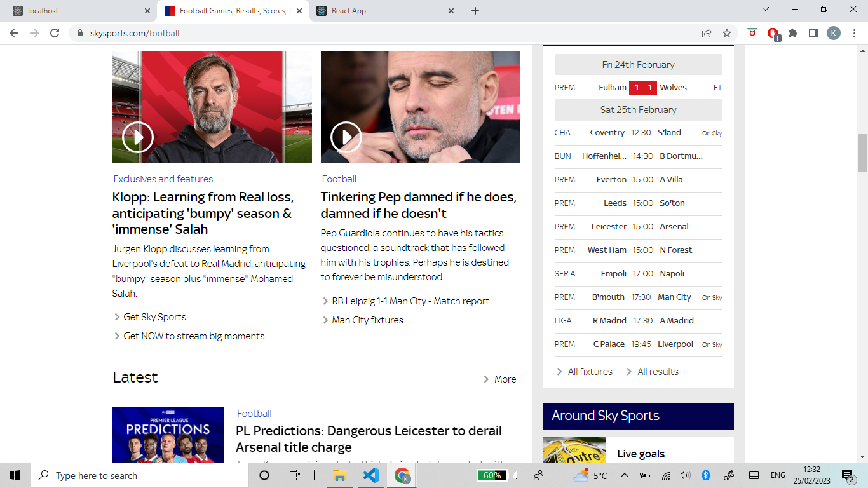The width and height of the screenshot is (868, 488).
Task: Bookmark the page with the star icon
Action: (x=726, y=33)
